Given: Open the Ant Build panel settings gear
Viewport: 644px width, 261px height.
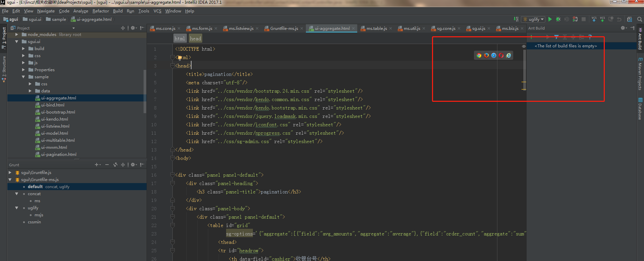Looking at the screenshot, I should (x=624, y=28).
